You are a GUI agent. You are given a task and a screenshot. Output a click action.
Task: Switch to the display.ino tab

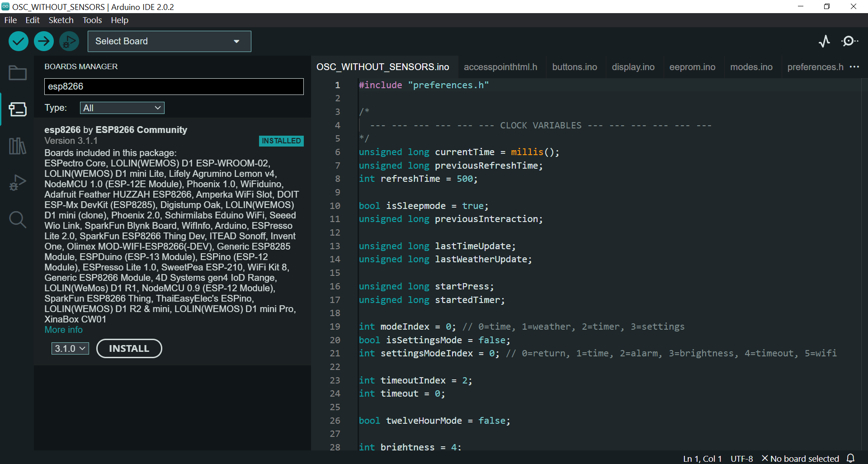click(633, 67)
